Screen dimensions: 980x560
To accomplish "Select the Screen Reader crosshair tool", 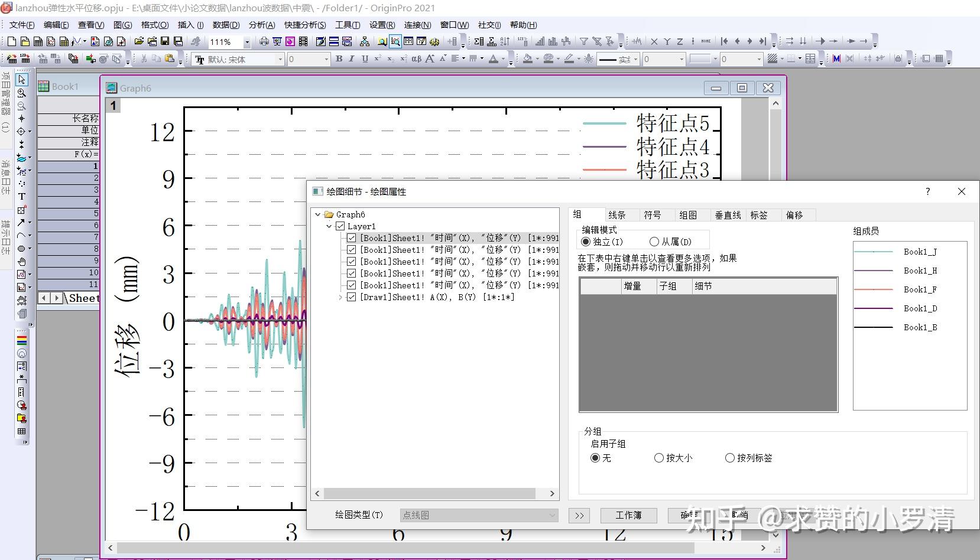I will 22,119.
